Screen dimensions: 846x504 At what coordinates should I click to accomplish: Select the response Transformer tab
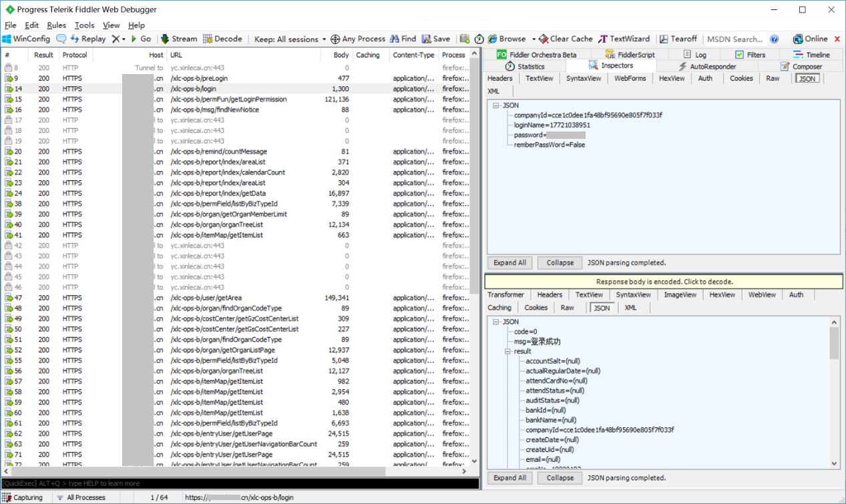point(505,294)
